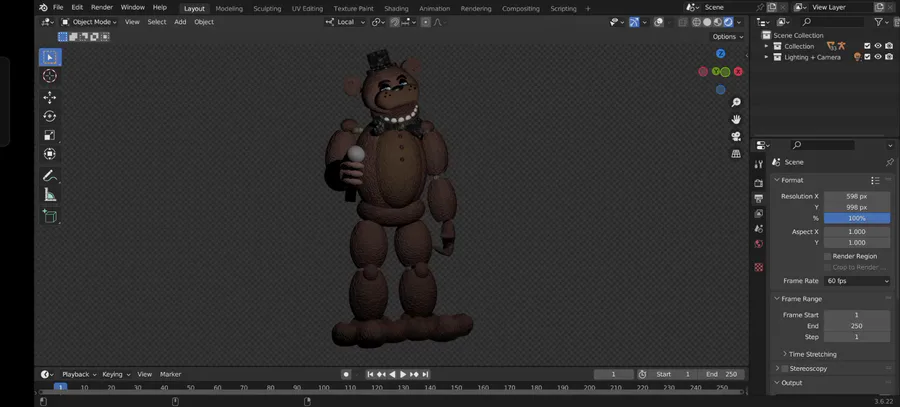Switch to solid viewport shading

pyautogui.click(x=707, y=22)
